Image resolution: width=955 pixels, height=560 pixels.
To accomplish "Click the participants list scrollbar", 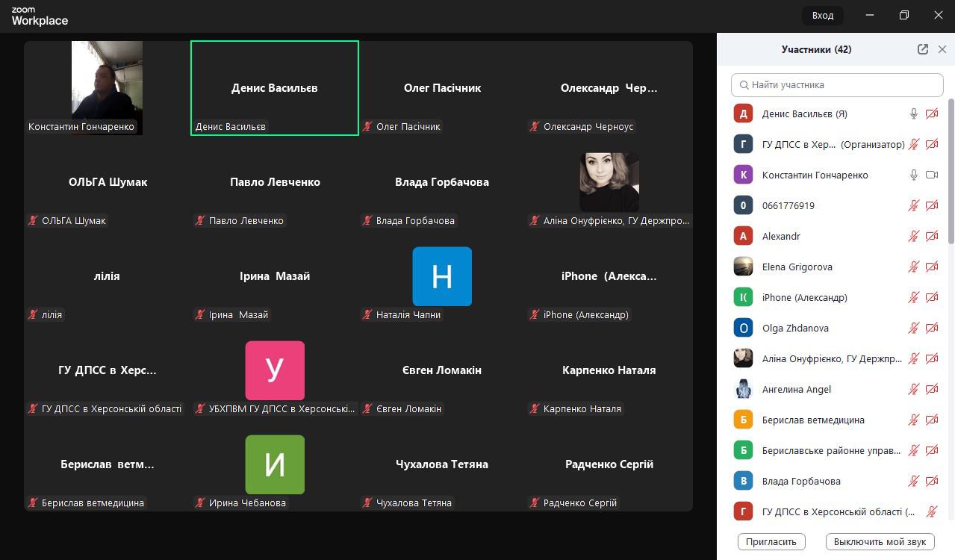I will (951, 172).
